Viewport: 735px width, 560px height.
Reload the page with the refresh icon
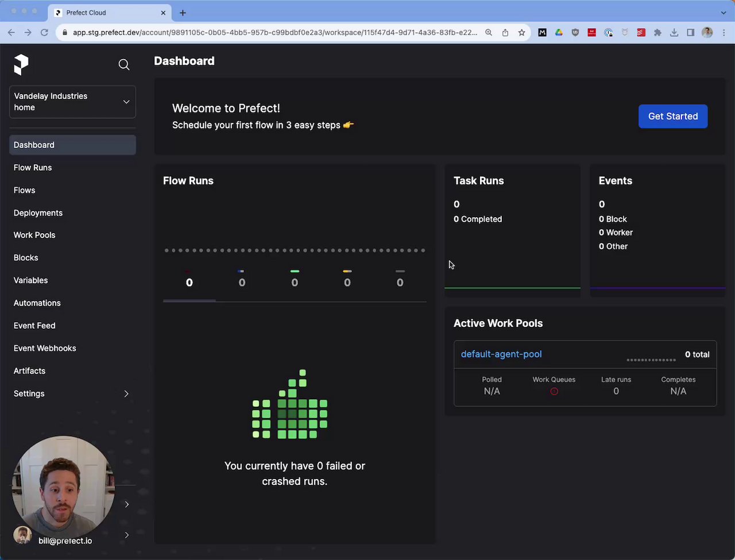pyautogui.click(x=44, y=33)
